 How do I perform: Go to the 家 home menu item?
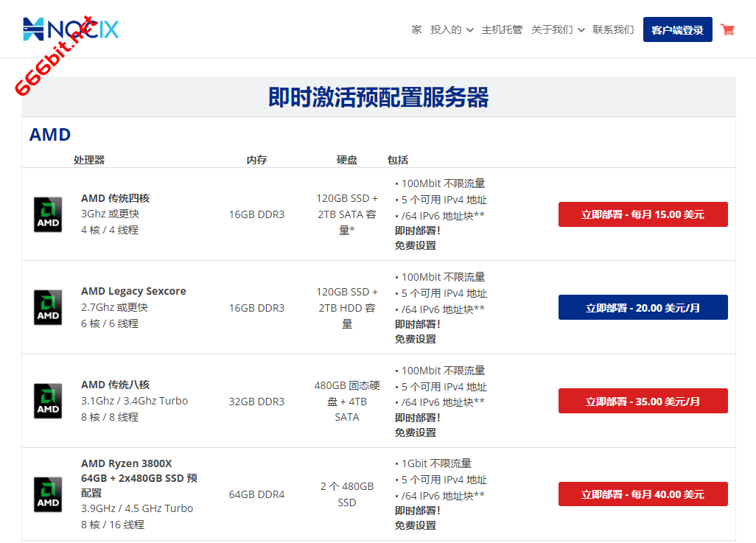[x=416, y=29]
